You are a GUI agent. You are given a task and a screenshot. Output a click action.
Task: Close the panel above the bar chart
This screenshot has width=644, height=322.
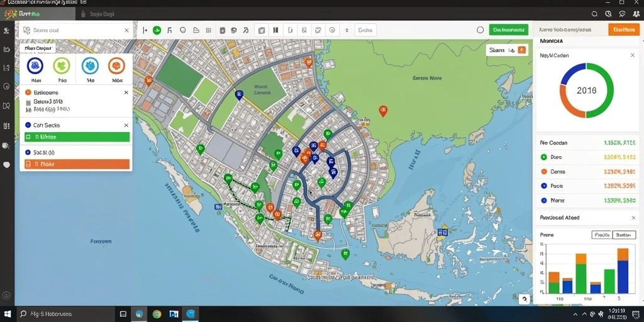point(633,218)
